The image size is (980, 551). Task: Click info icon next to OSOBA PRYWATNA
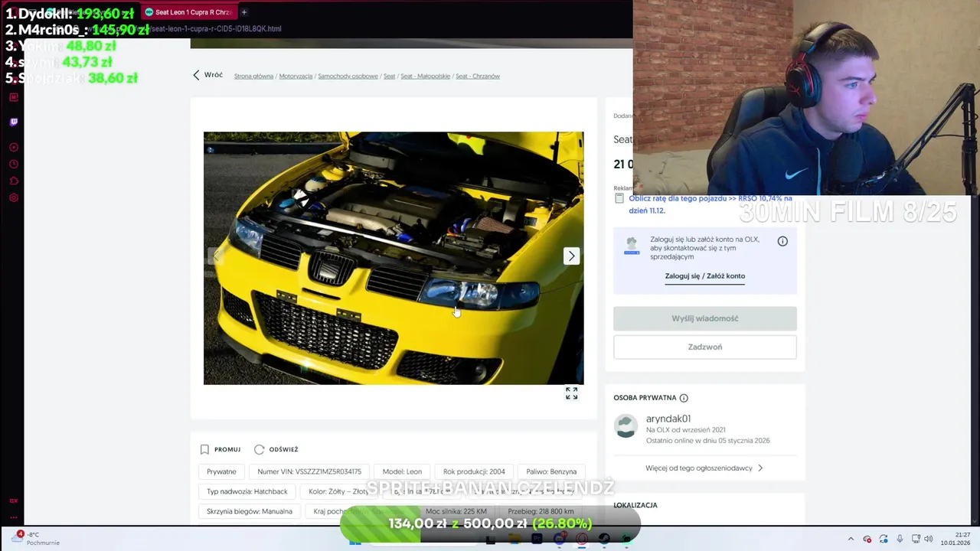[684, 398]
